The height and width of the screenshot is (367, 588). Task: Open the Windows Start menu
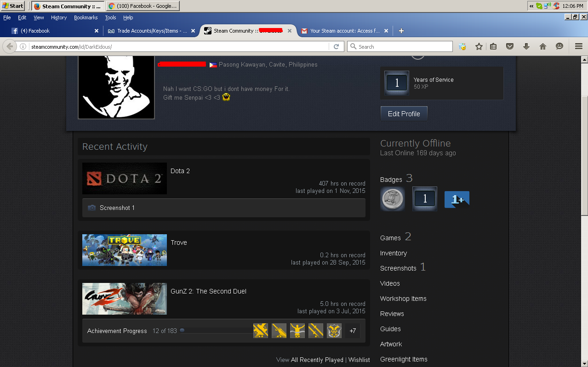pos(13,6)
